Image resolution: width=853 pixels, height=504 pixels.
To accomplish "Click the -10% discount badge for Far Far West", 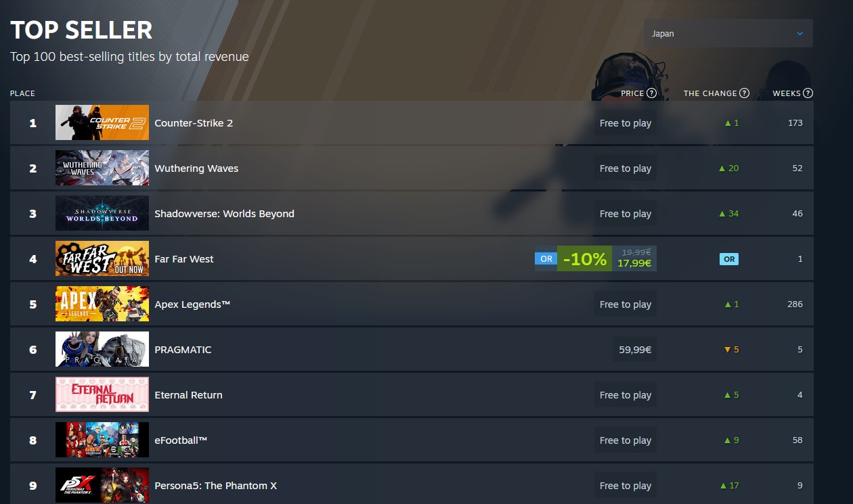I will [x=584, y=258].
